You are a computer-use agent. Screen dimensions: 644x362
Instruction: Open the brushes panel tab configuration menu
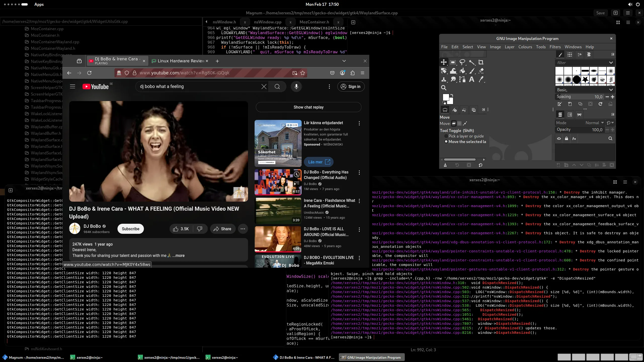tap(613, 54)
